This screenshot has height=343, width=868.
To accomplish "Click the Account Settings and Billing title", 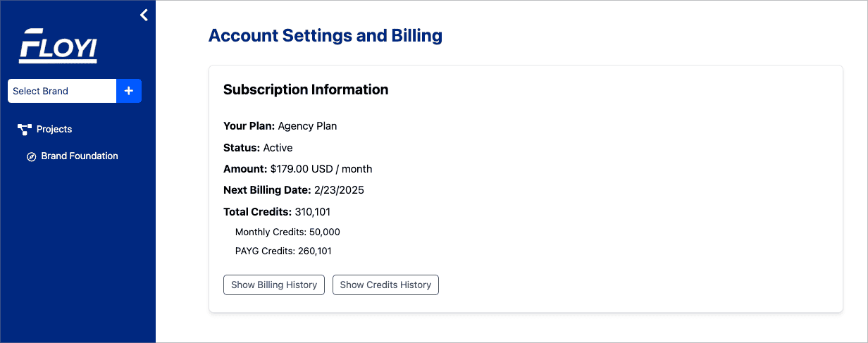I will [x=325, y=36].
